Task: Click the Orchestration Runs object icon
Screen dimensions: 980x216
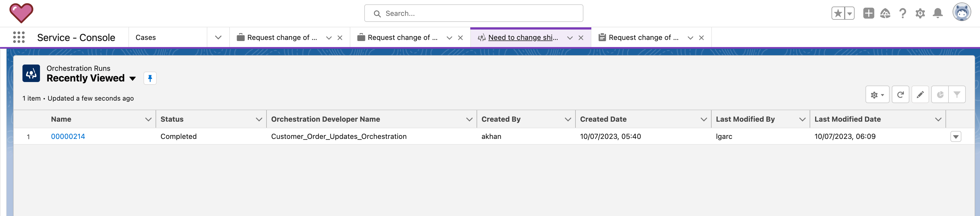Action: click(x=31, y=73)
